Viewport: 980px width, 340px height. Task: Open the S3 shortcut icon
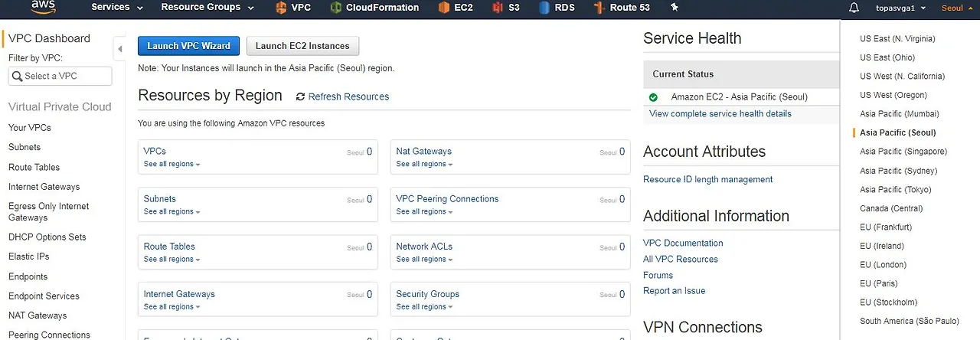click(x=498, y=8)
